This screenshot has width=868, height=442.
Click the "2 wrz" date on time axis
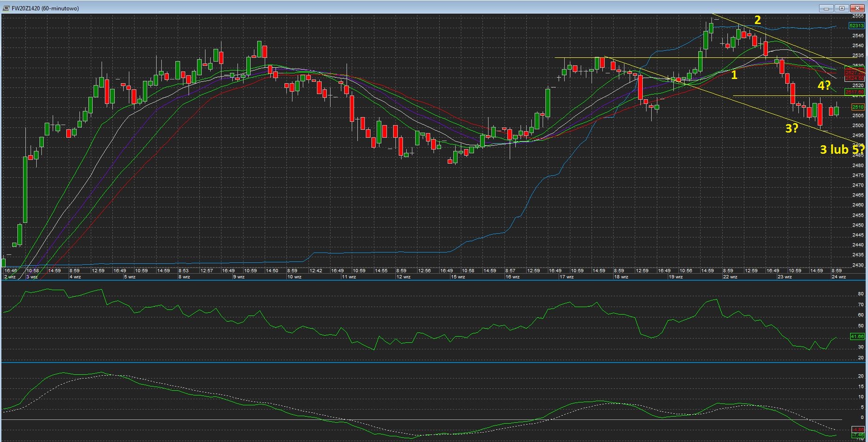pos(10,277)
